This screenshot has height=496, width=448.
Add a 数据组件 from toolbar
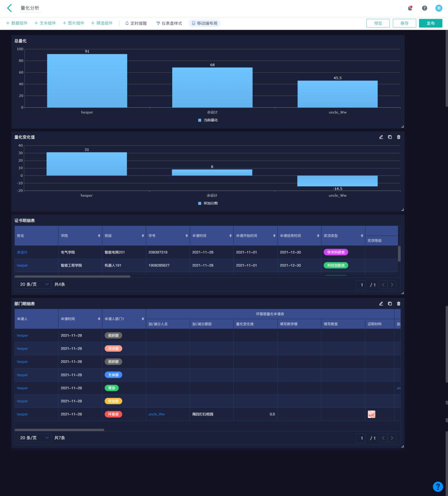[17, 23]
